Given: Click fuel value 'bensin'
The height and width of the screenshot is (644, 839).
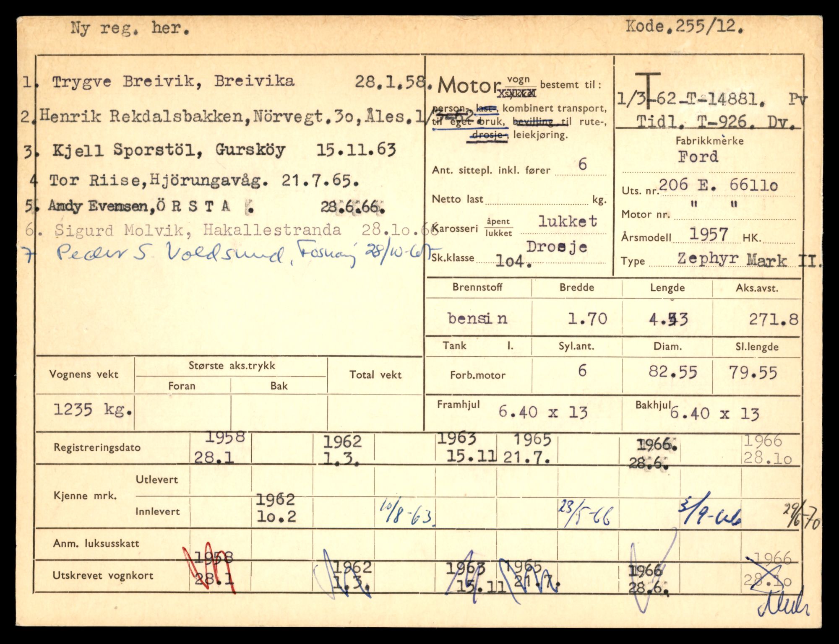Looking at the screenshot, I should click(x=478, y=318).
